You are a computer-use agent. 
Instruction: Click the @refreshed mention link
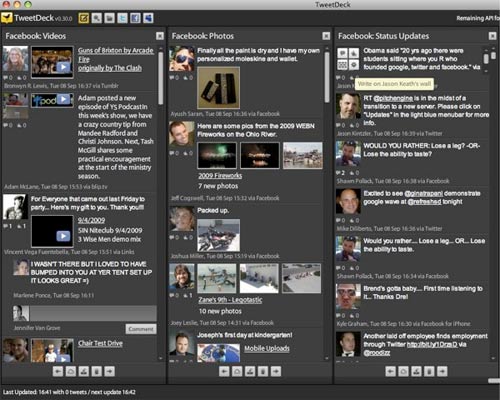[x=424, y=202]
